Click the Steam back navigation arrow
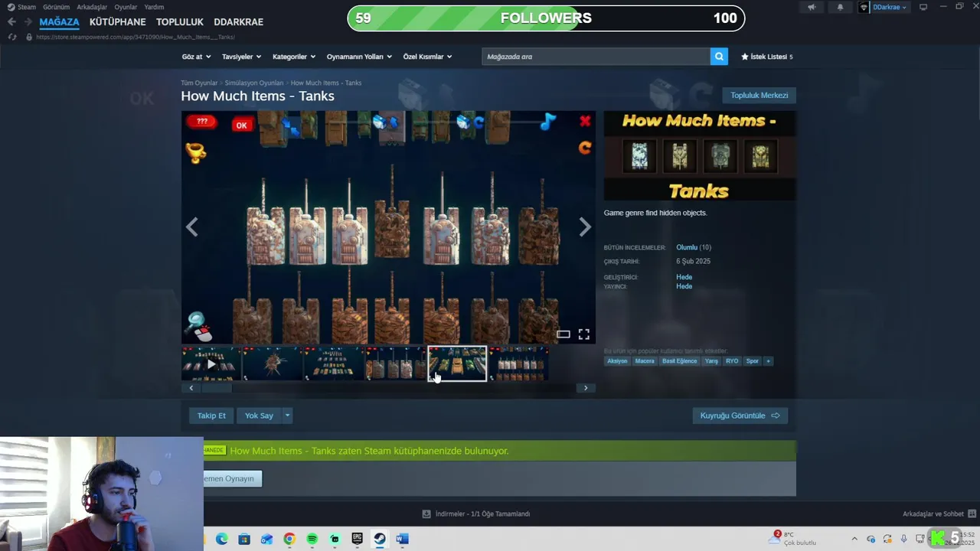The image size is (980, 551). tap(11, 21)
